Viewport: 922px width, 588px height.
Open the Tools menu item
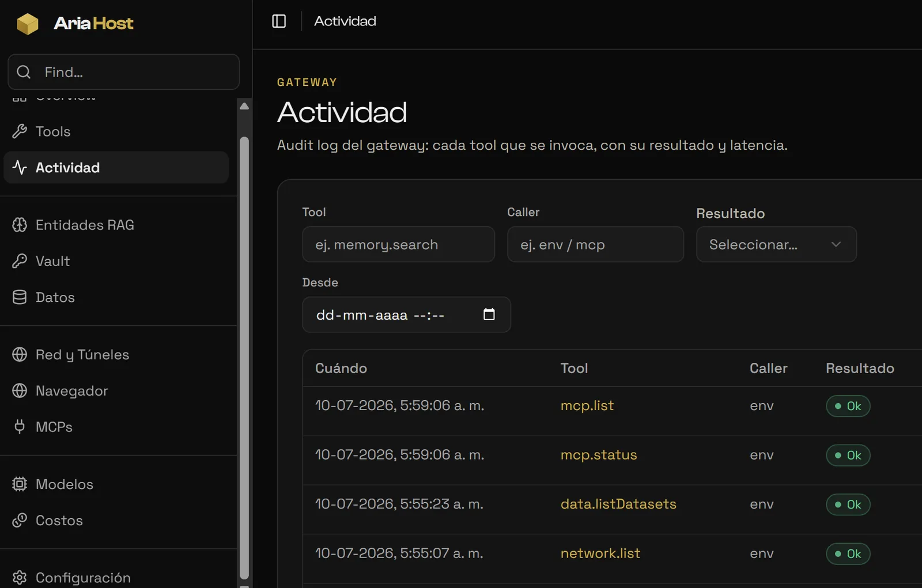(116, 131)
